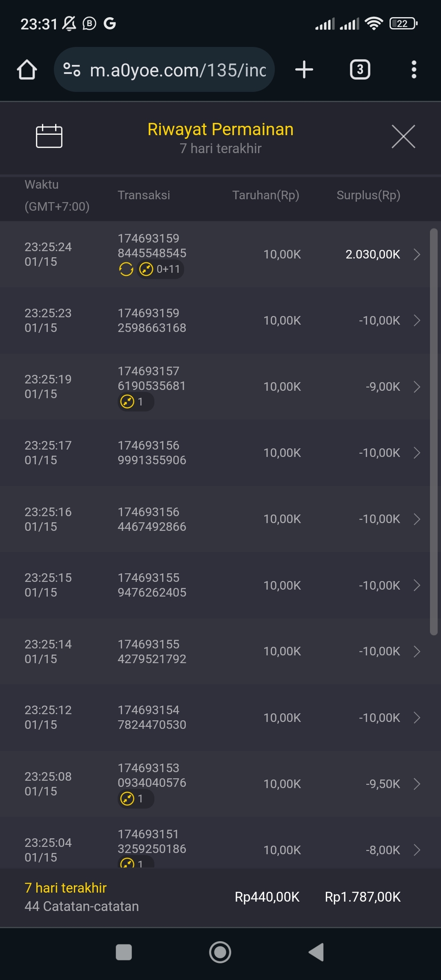
Task: Tap the browser home icon
Action: (x=27, y=69)
